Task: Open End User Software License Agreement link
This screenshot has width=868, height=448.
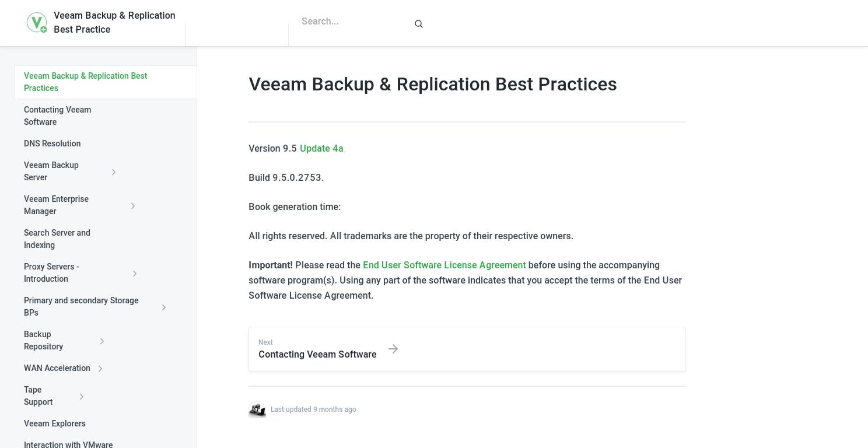Action: pyautogui.click(x=444, y=265)
